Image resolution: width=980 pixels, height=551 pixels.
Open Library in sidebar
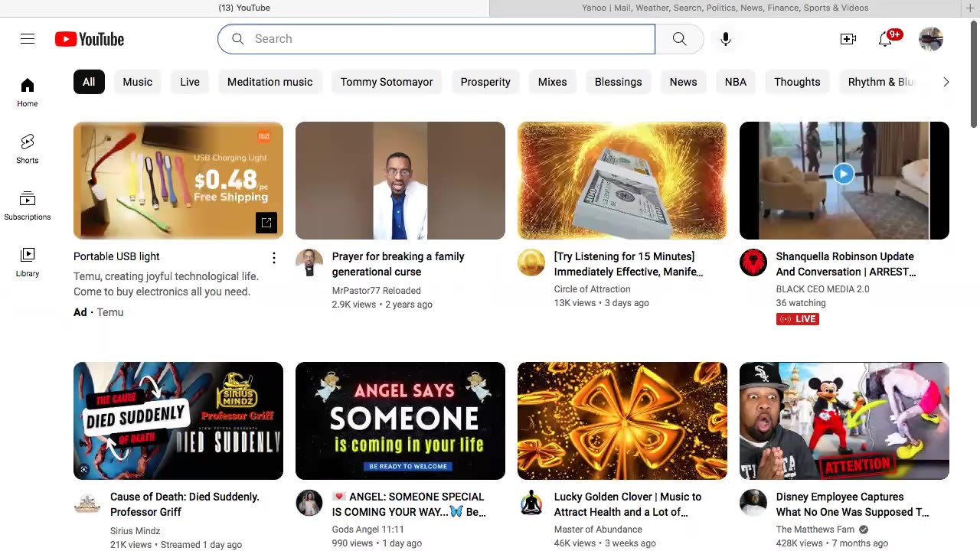click(x=28, y=262)
